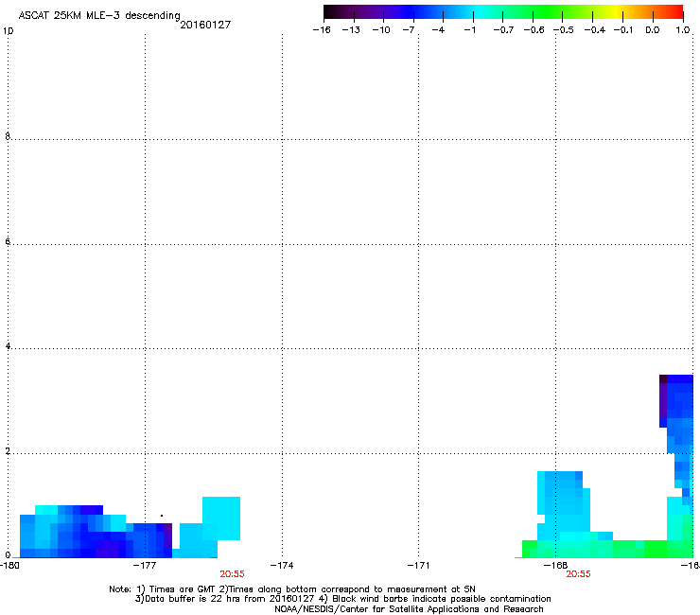Viewport: 700px width, 615px height.
Task: Click the latitude axis label 2
Action: point(8,450)
